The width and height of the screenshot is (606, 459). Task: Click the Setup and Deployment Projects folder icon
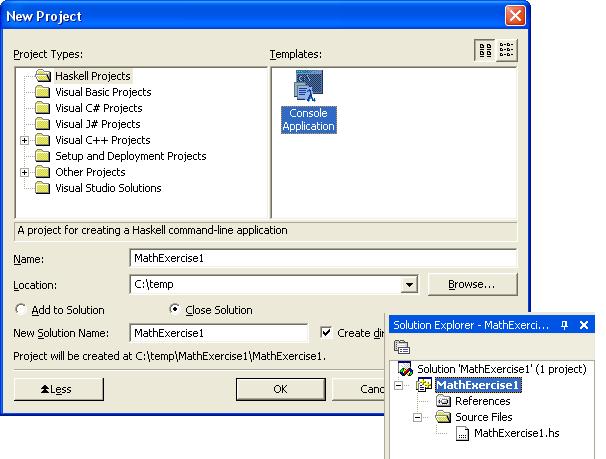(x=43, y=156)
